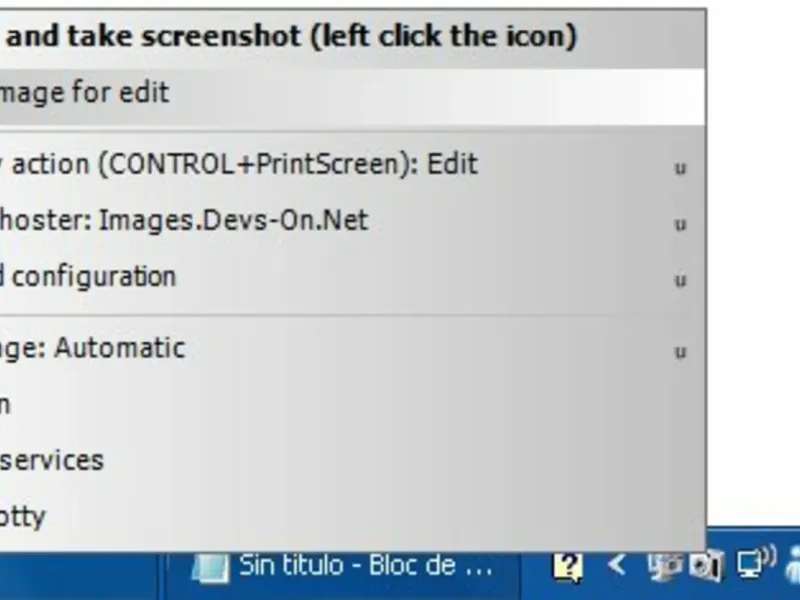Viewport: 800px width, 600px height.
Task: Click the yellow question mark tray icon
Action: [x=567, y=567]
